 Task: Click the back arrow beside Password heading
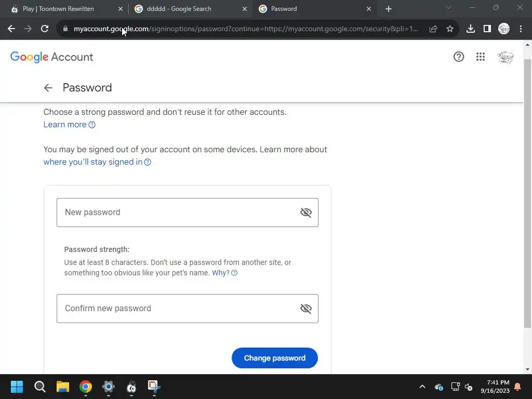click(48, 88)
